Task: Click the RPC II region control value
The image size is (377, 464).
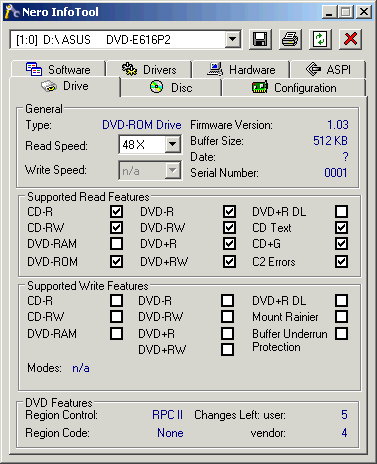Action: point(167,415)
